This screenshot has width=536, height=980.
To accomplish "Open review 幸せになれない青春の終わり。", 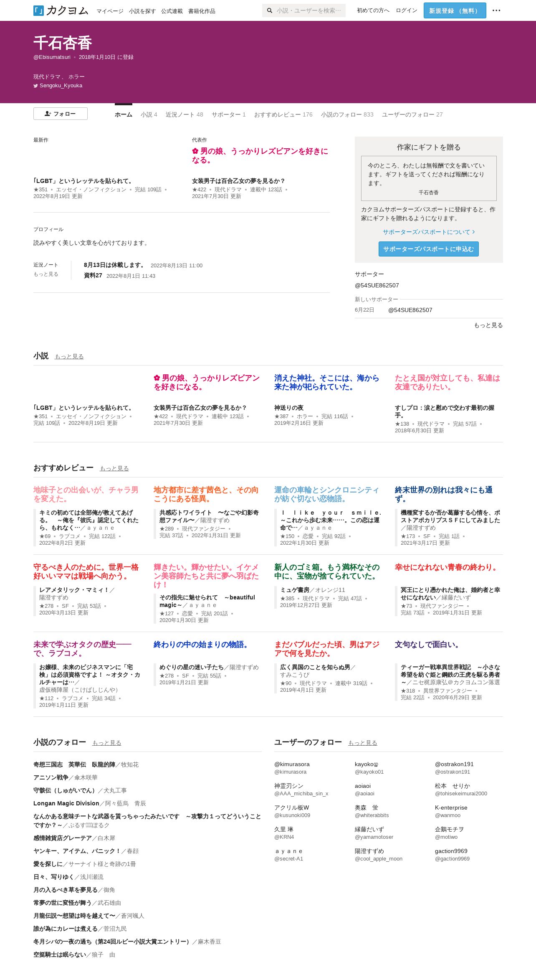I will pos(447,567).
